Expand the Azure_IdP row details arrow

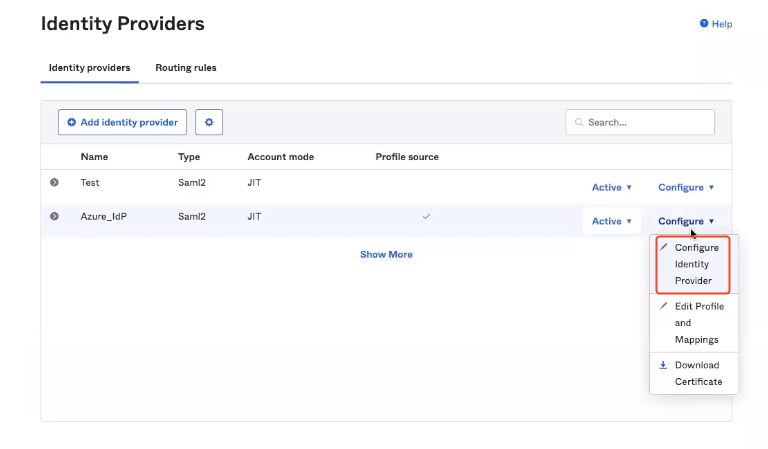click(54, 216)
